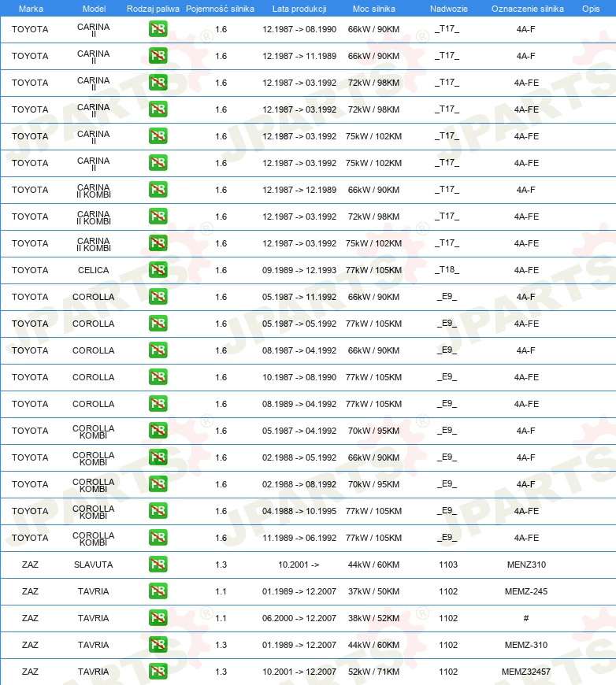Click the MEMZ-310 engine code
Image resolution: width=616 pixels, height=685 pixels.
[526, 645]
